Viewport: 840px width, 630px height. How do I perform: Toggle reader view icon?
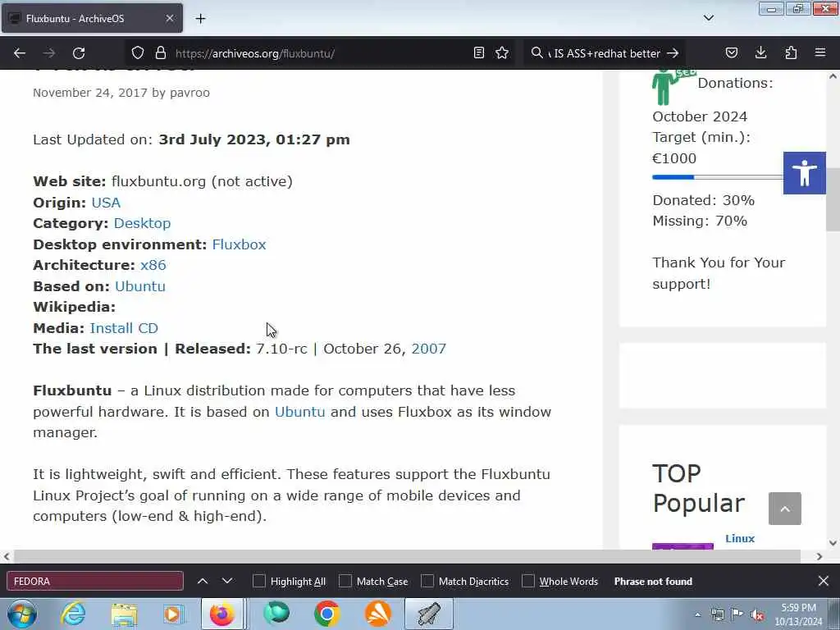tap(479, 53)
